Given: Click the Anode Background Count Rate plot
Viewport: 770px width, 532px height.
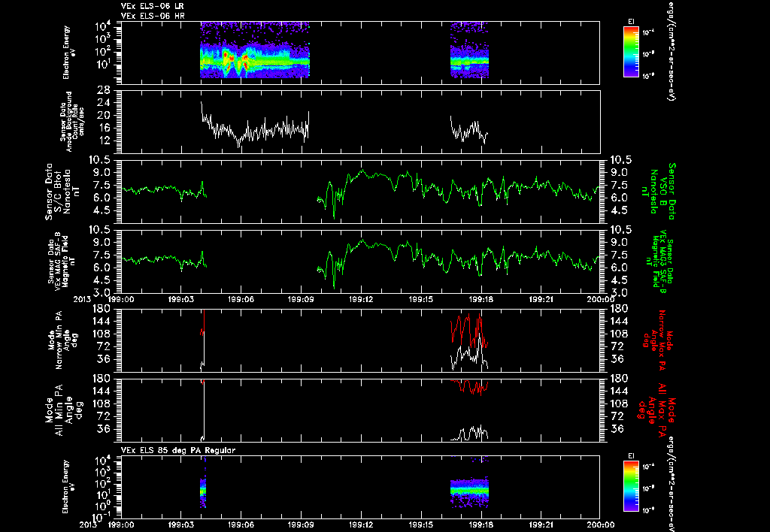Looking at the screenshot, I should coord(360,122).
